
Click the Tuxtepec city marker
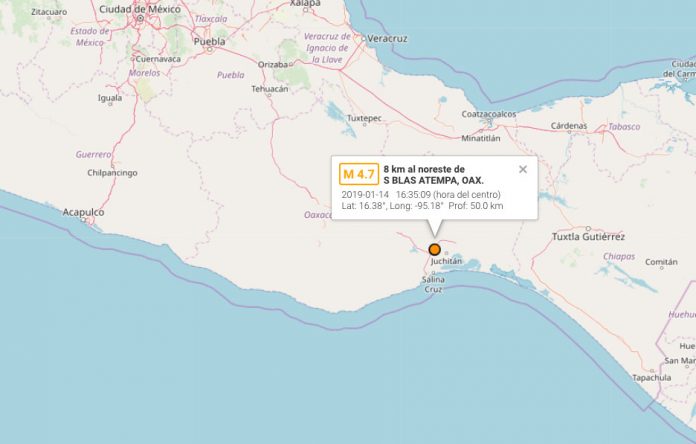pyautogui.click(x=365, y=125)
